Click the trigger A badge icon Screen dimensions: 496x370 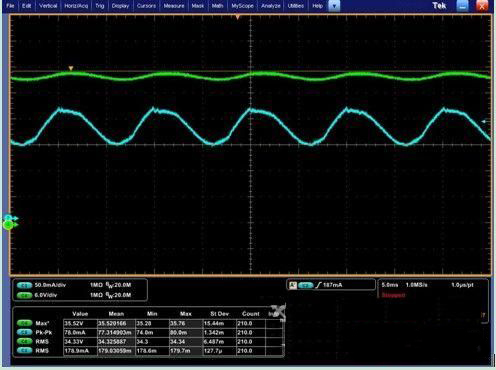click(x=293, y=285)
